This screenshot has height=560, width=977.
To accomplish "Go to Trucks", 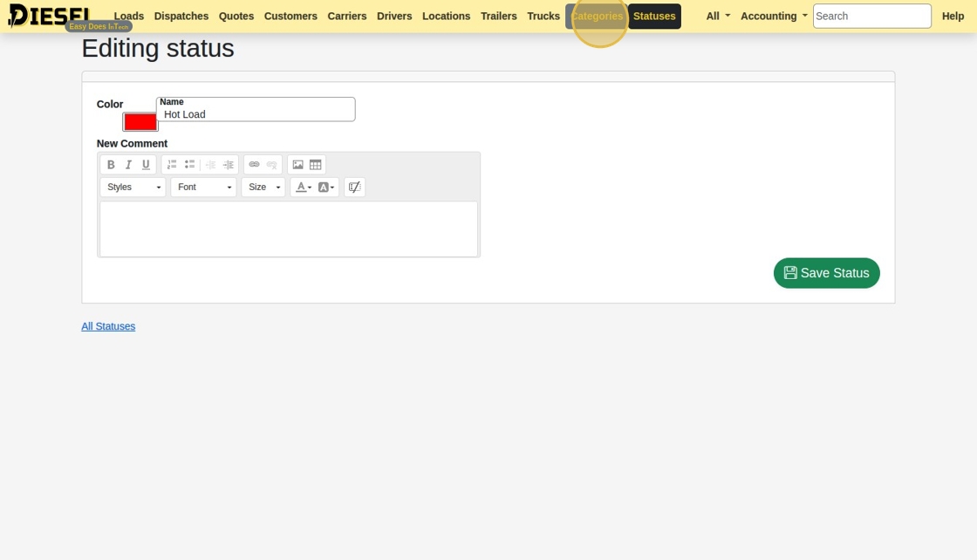I will point(543,17).
